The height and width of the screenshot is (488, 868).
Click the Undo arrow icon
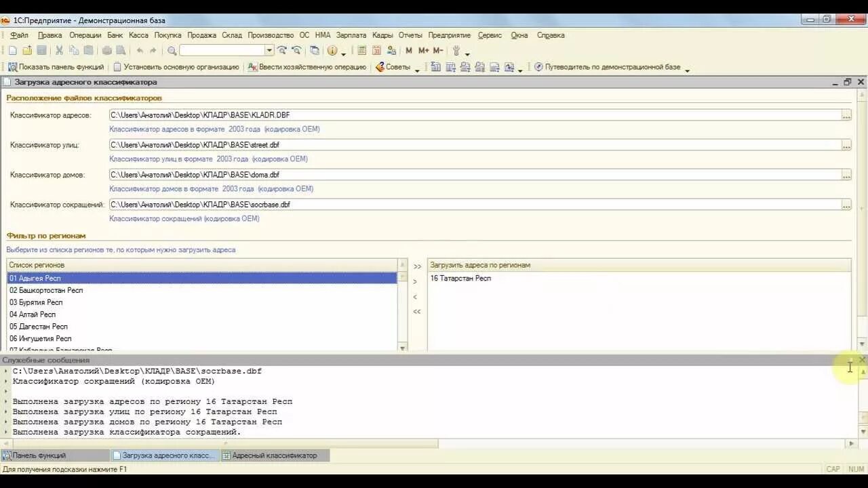[140, 51]
